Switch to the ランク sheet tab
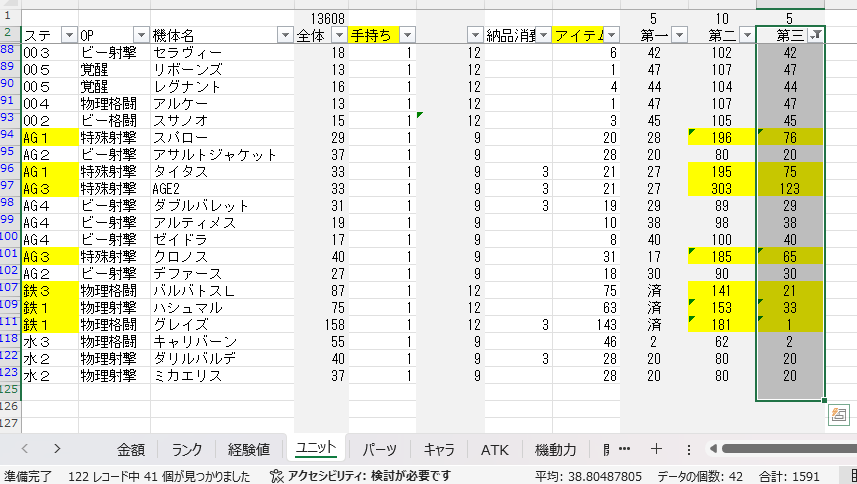 coord(187,450)
